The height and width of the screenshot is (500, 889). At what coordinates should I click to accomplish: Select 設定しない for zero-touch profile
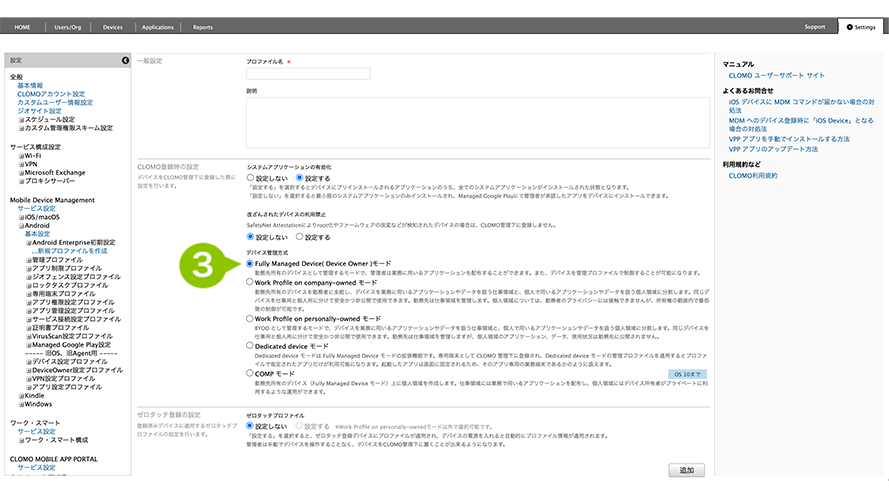click(x=249, y=425)
